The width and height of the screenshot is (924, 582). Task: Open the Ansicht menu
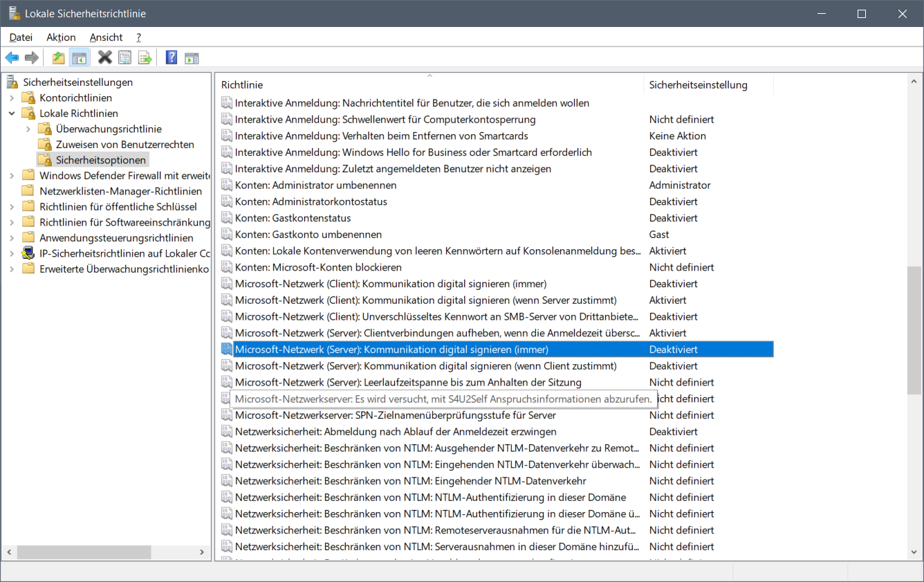pos(106,37)
